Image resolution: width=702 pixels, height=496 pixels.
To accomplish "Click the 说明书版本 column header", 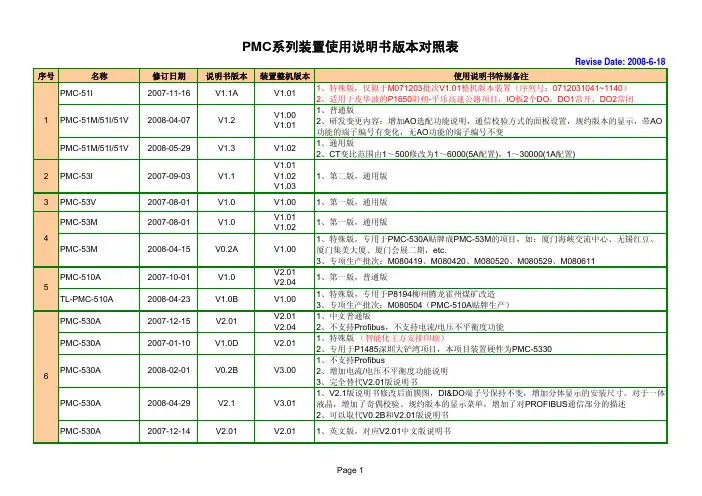I will point(226,76).
